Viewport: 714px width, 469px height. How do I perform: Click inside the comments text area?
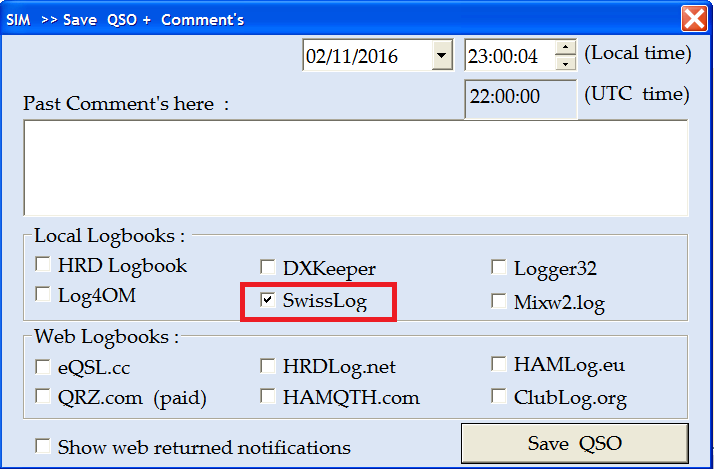point(356,168)
